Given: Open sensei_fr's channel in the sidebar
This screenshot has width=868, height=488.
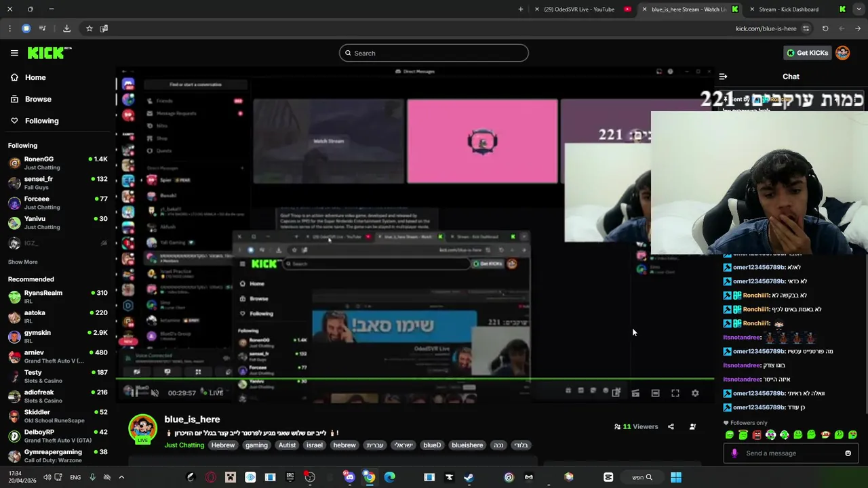Looking at the screenshot, I should [x=58, y=183].
